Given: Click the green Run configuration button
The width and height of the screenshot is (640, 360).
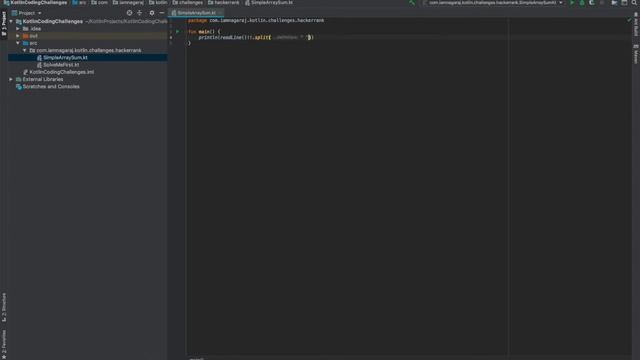Looking at the screenshot, I should [x=572, y=2].
